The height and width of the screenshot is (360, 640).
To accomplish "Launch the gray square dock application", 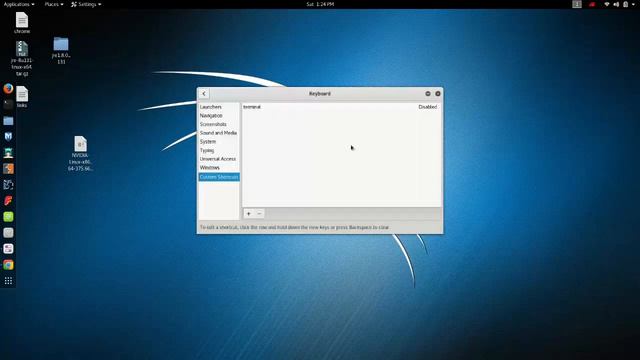I will (8, 233).
